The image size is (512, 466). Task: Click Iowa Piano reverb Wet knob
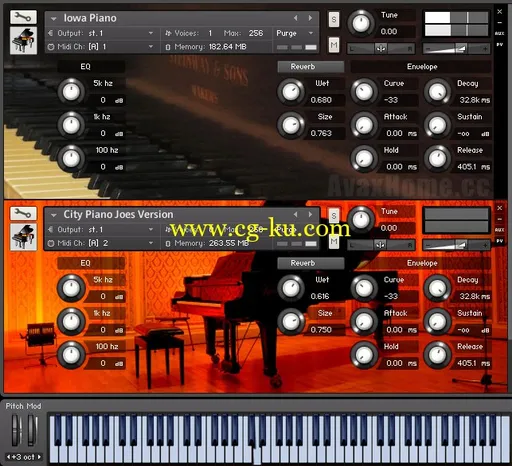[x=291, y=92]
